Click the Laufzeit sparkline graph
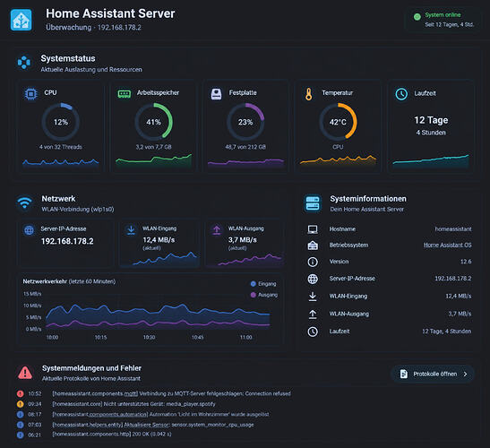 point(431,161)
